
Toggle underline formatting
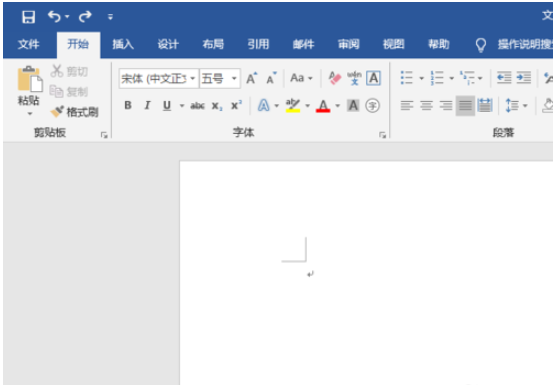[x=167, y=106]
